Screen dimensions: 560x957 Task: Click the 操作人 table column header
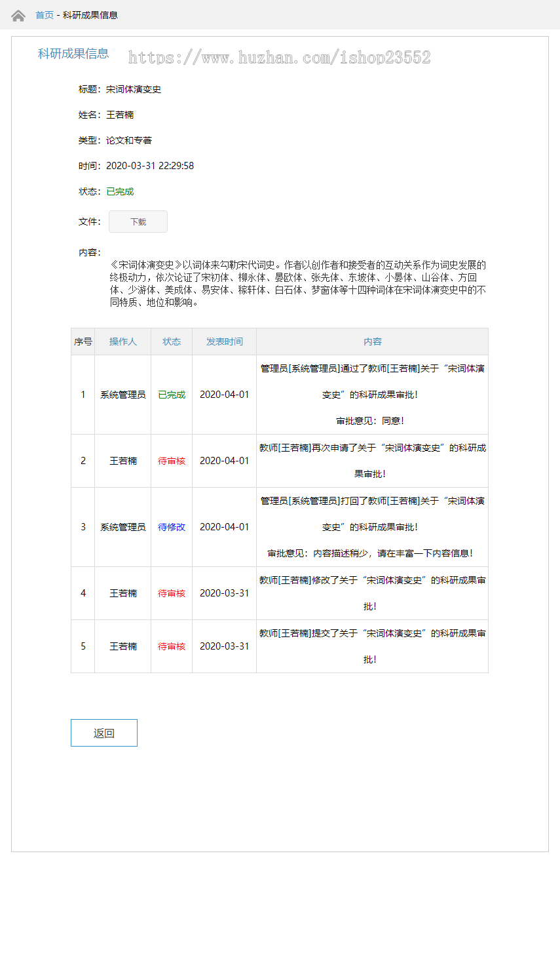coord(123,342)
